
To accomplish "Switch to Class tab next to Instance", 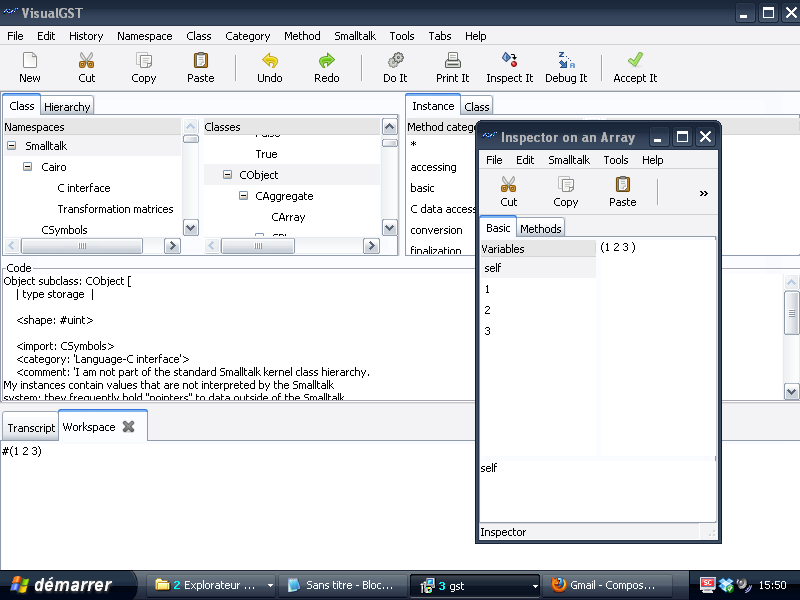I will (x=477, y=107).
